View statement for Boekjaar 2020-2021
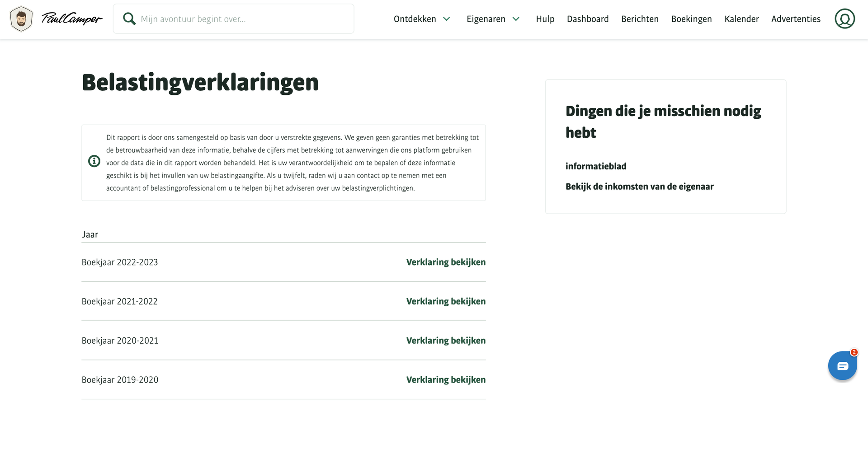This screenshot has height=463, width=868. click(446, 341)
